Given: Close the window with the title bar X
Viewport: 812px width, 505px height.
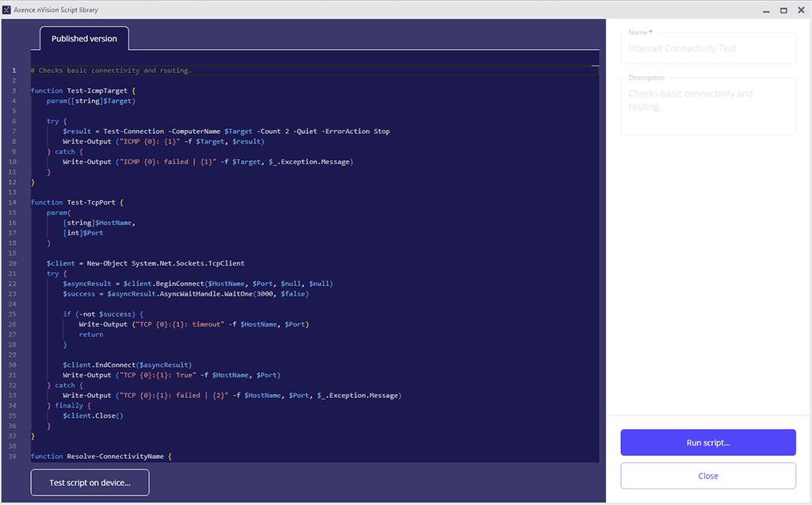Looking at the screenshot, I should point(801,10).
